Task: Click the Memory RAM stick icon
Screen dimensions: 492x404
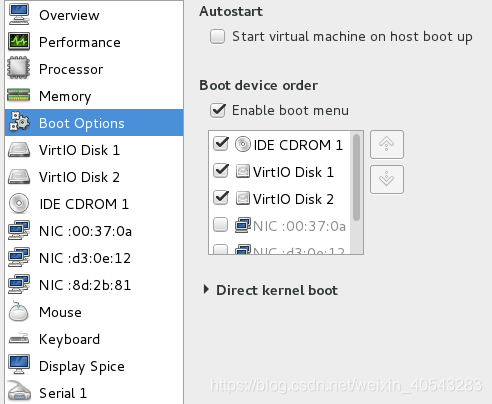Action: (19, 95)
